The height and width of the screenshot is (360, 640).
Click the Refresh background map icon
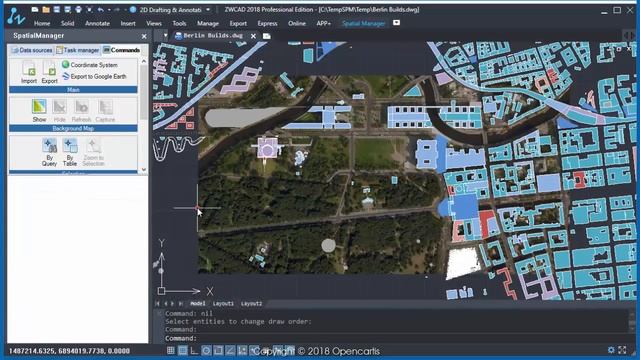pyautogui.click(x=81, y=107)
